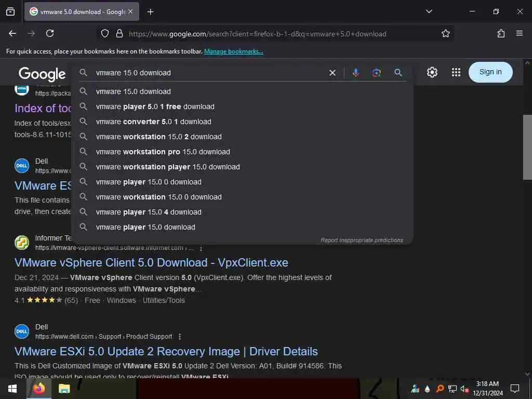Reload the current page
The width and height of the screenshot is (532, 399).
tap(50, 33)
